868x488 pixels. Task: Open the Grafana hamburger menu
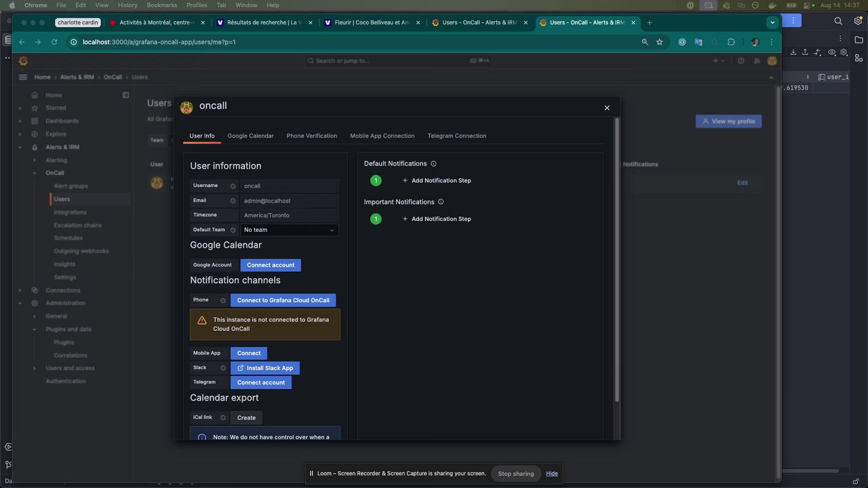click(22, 77)
